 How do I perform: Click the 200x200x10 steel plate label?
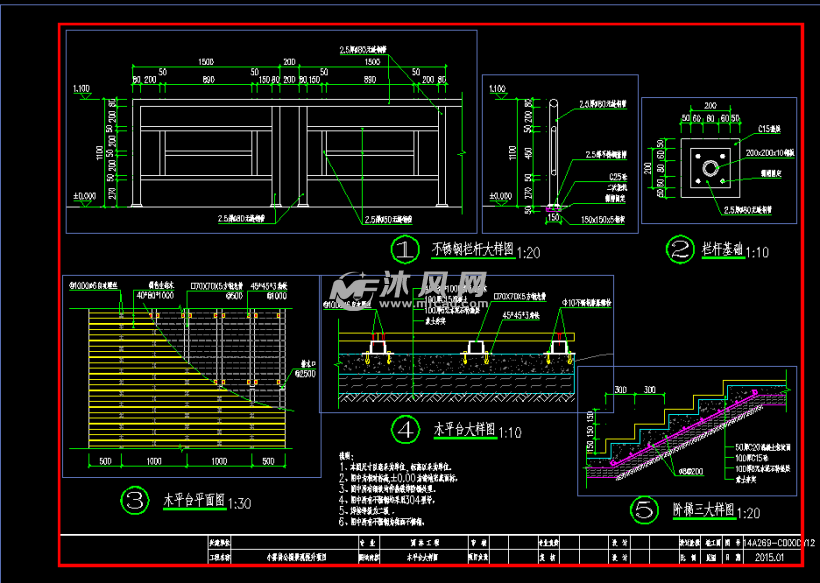(x=770, y=153)
